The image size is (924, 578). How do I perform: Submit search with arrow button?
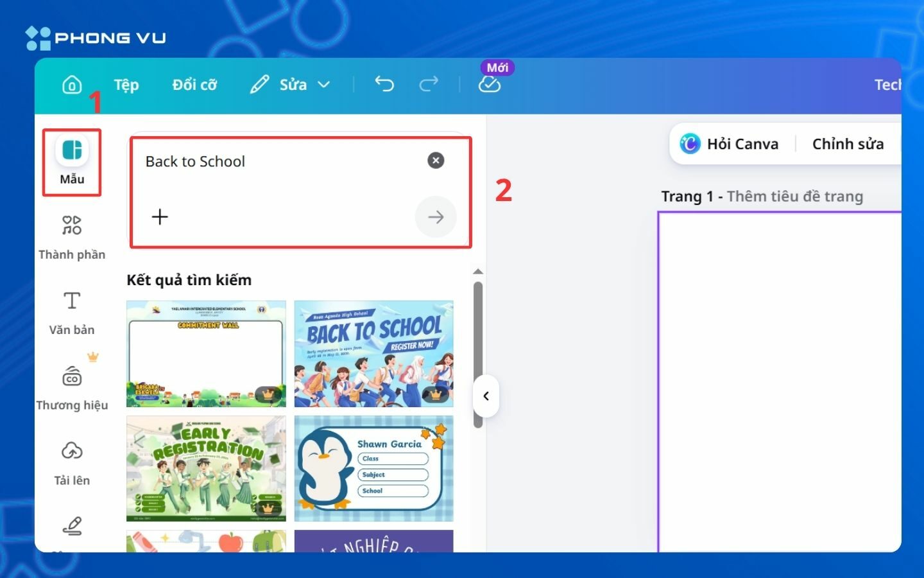tap(436, 217)
